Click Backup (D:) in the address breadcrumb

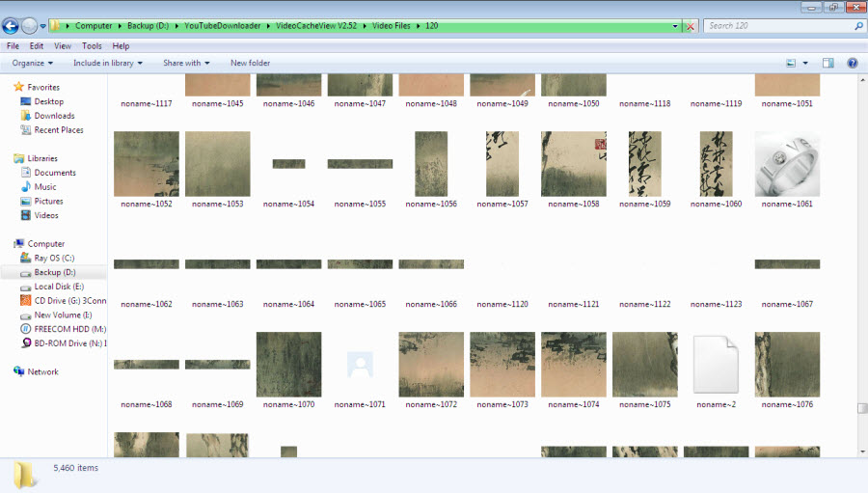(x=148, y=26)
